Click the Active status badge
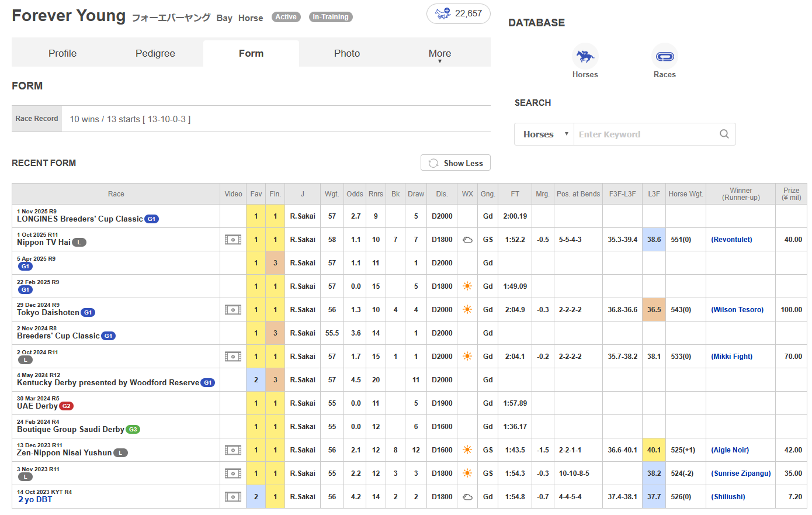812x515 pixels. click(x=286, y=17)
